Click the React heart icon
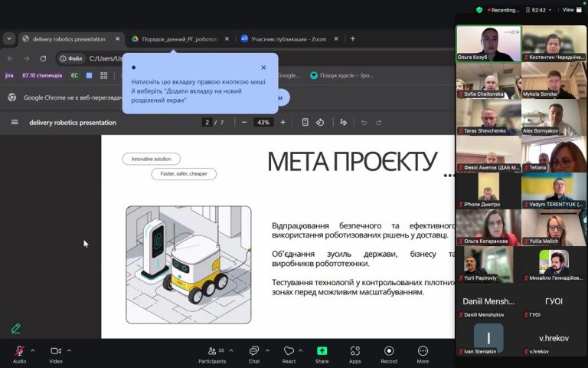The width and height of the screenshot is (588, 368). tap(289, 352)
